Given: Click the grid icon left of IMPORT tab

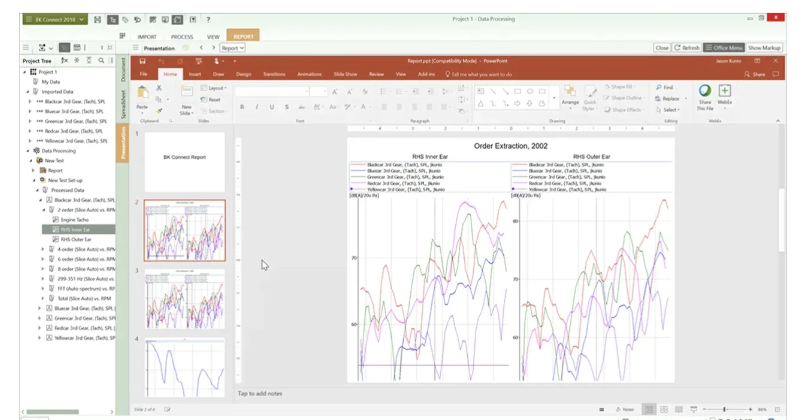Looking at the screenshot, I should [122, 36].
